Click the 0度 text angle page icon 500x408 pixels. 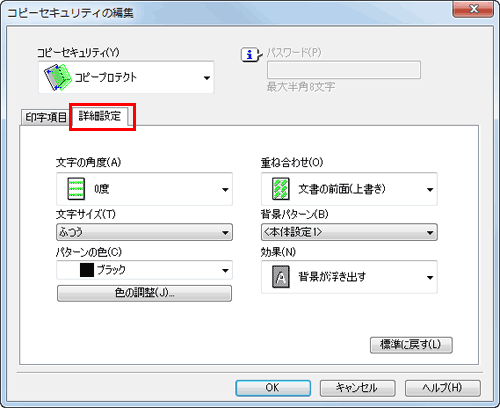click(76, 189)
